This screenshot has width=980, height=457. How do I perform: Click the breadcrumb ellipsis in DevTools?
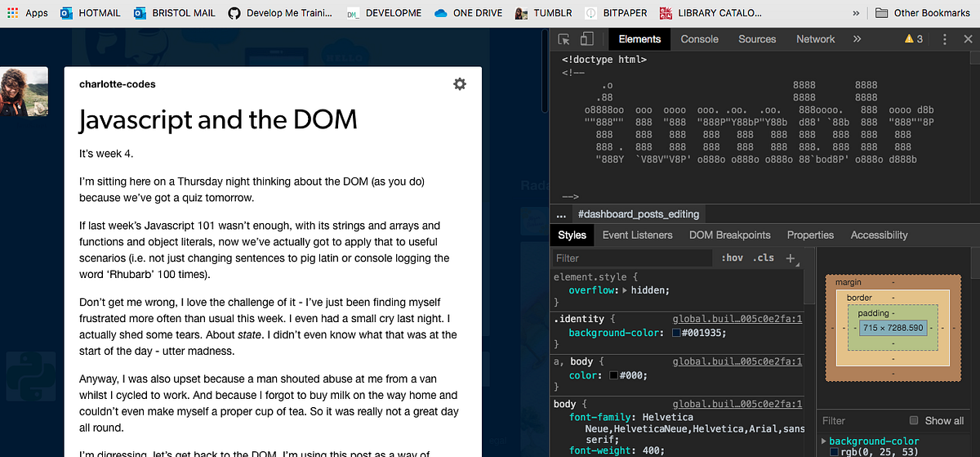pos(561,214)
